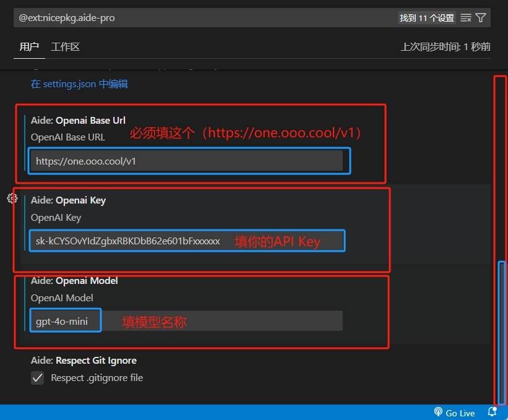
Task: Open the settings filter funnel icon
Action: pos(481,18)
